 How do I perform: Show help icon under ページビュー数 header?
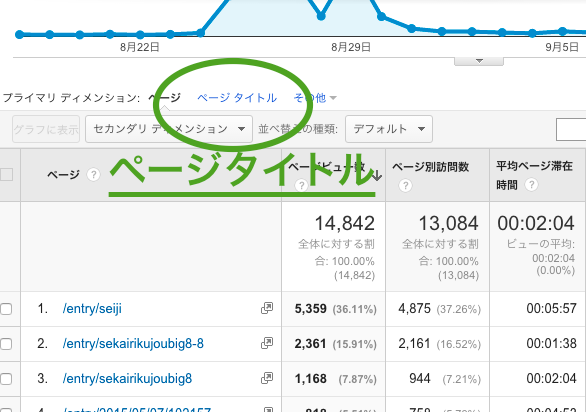tap(301, 185)
